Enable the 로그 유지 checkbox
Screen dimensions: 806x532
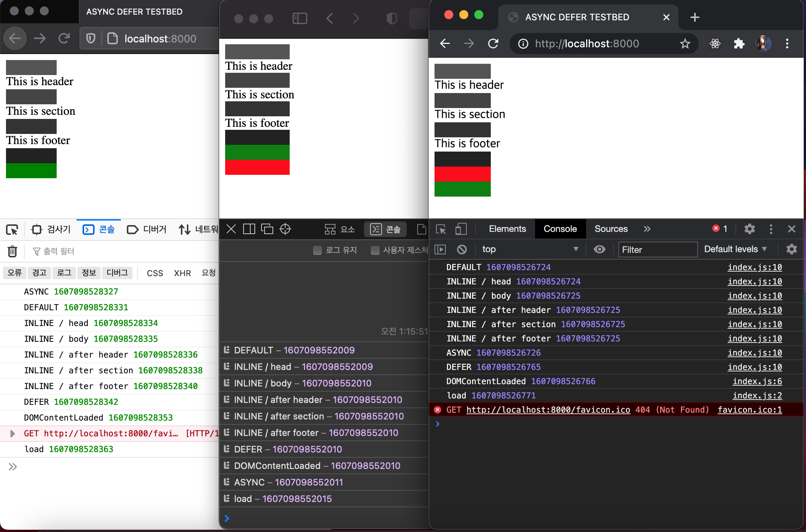click(x=317, y=250)
